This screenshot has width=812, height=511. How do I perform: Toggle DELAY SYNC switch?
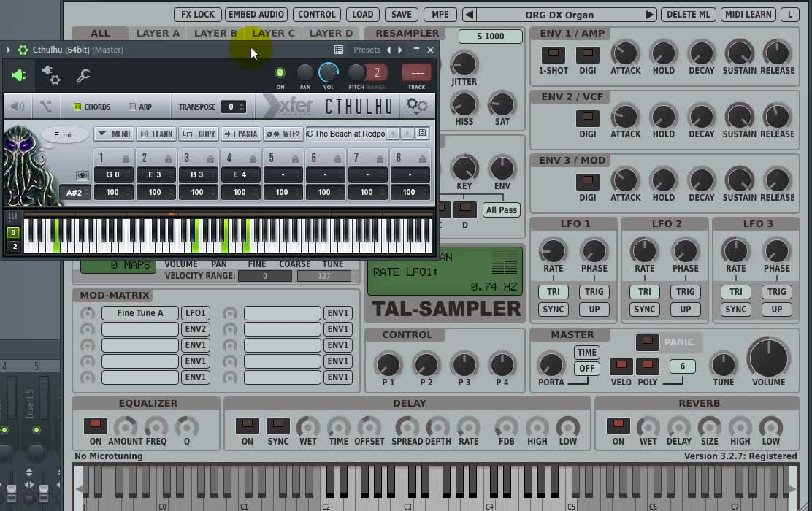pyautogui.click(x=278, y=426)
